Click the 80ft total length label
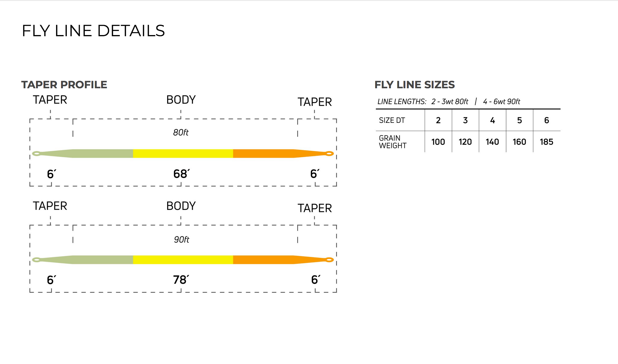618x364 pixels. [x=181, y=133]
